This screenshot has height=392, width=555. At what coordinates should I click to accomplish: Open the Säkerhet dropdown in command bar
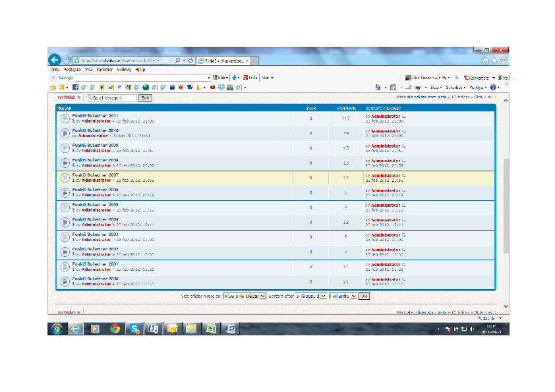455,88
